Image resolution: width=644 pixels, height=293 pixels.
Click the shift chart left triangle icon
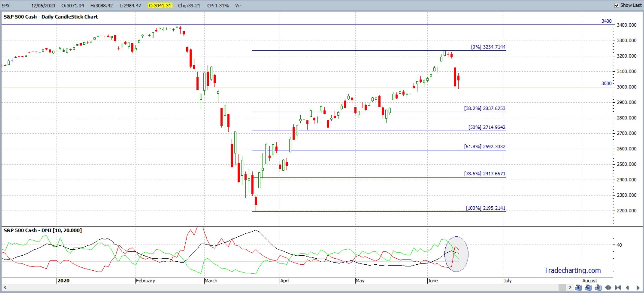(627, 287)
